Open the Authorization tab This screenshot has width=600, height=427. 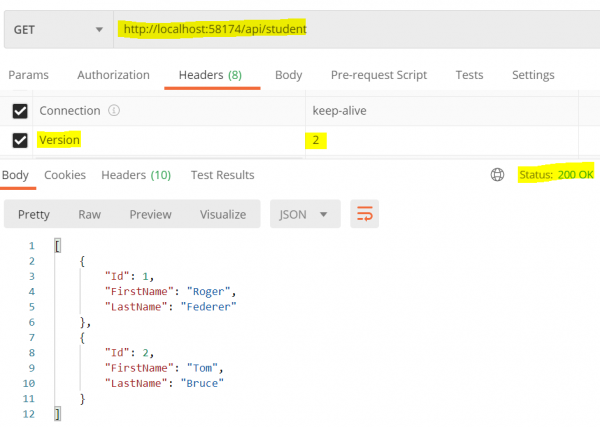(x=113, y=75)
